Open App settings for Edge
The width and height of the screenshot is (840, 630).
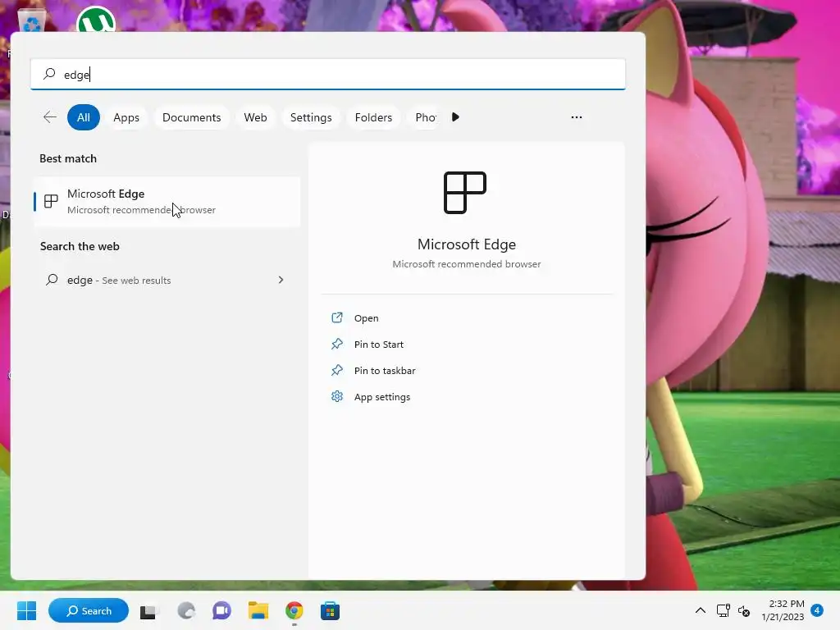[382, 397]
